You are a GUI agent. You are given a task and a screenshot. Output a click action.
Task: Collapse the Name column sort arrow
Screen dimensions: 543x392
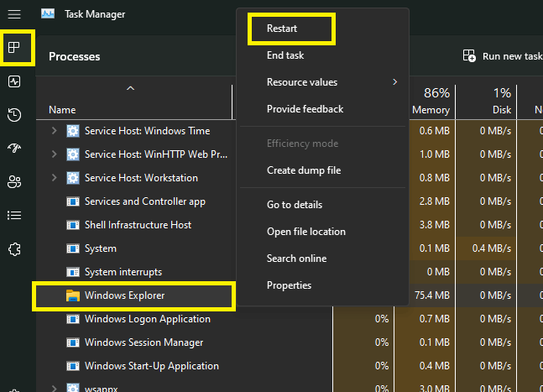point(130,87)
